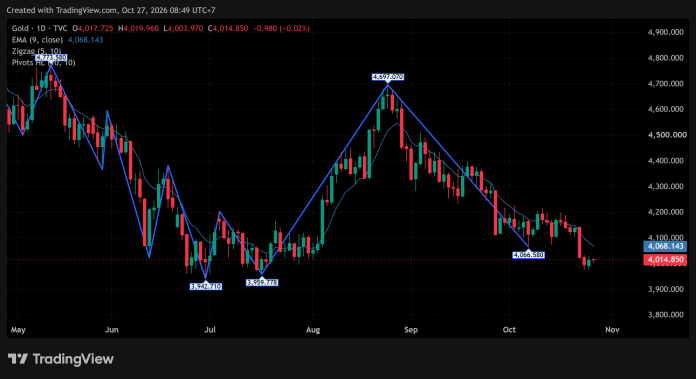The image size is (696, 379).
Task: Click the 'Created with TradingView.com' timestamp text
Action: (111, 10)
